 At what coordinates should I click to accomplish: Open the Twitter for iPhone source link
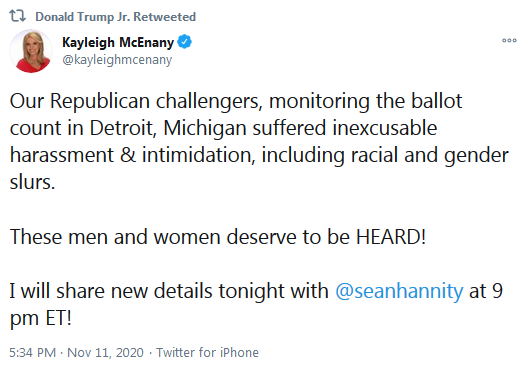(x=207, y=353)
